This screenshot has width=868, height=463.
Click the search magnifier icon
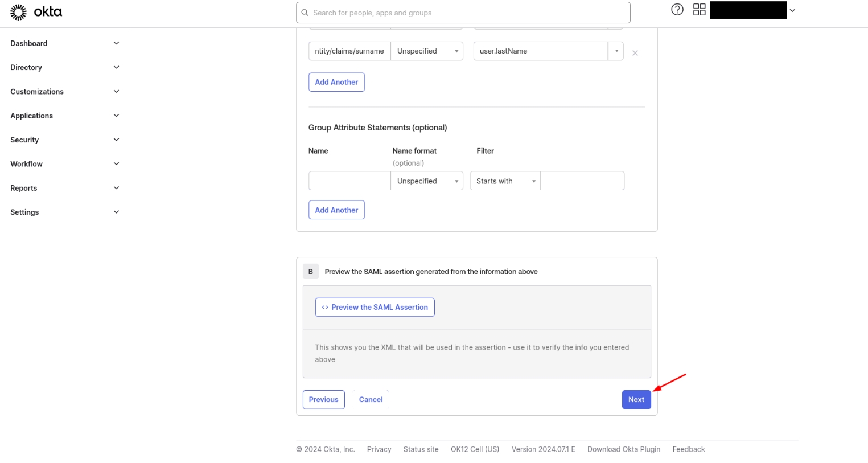(x=305, y=13)
